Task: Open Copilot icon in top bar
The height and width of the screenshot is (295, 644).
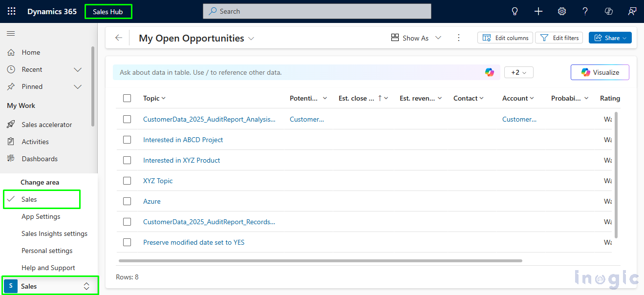Action: pos(609,11)
